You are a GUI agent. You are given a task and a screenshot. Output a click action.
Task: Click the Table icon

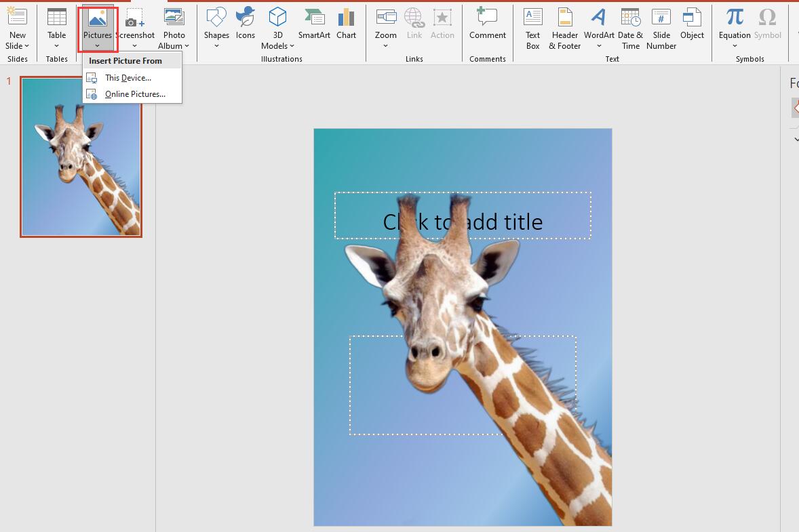click(56, 17)
